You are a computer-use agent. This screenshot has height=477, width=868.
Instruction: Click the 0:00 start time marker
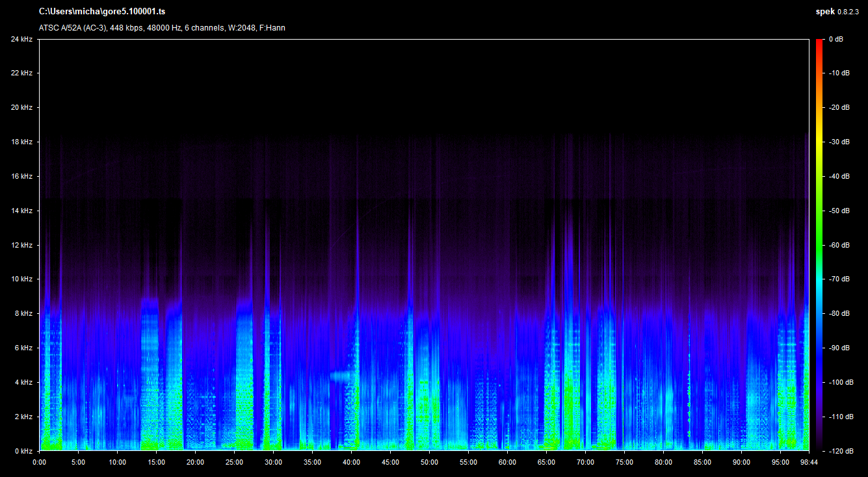[39, 462]
